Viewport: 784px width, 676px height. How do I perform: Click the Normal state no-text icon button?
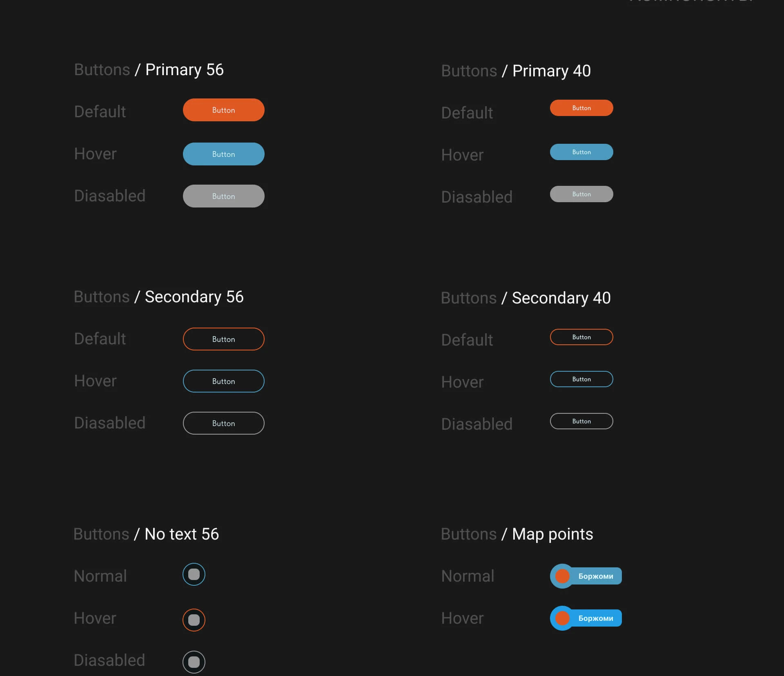click(194, 574)
